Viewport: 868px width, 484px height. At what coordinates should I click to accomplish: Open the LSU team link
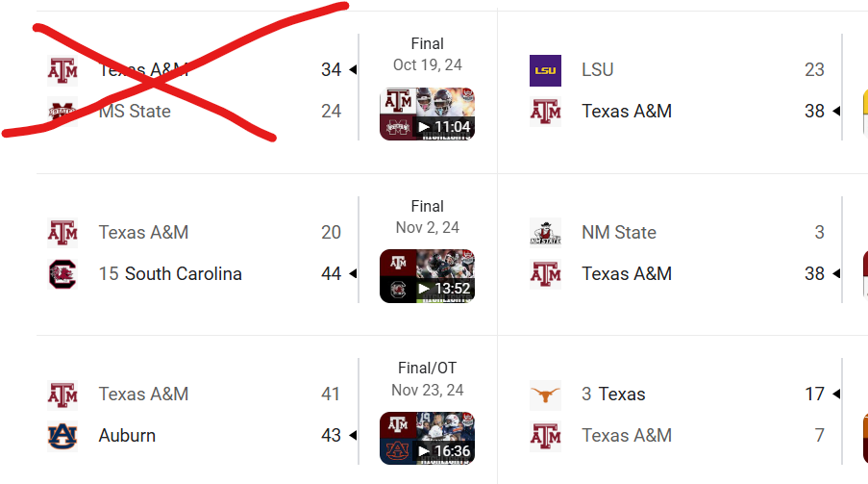(x=597, y=70)
